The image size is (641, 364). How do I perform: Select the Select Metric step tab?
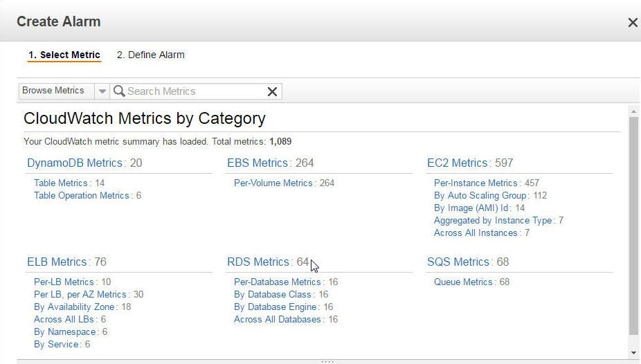(64, 55)
